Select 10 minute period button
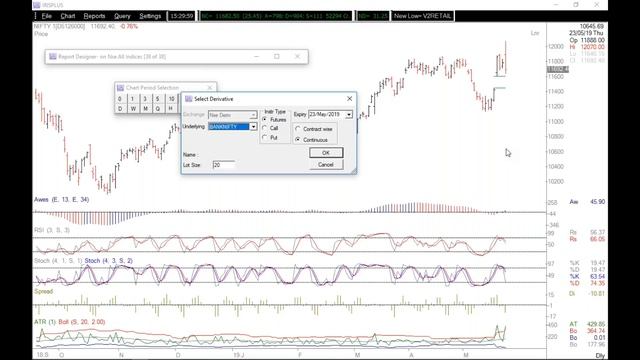This screenshot has height=360, width=640. click(171, 99)
